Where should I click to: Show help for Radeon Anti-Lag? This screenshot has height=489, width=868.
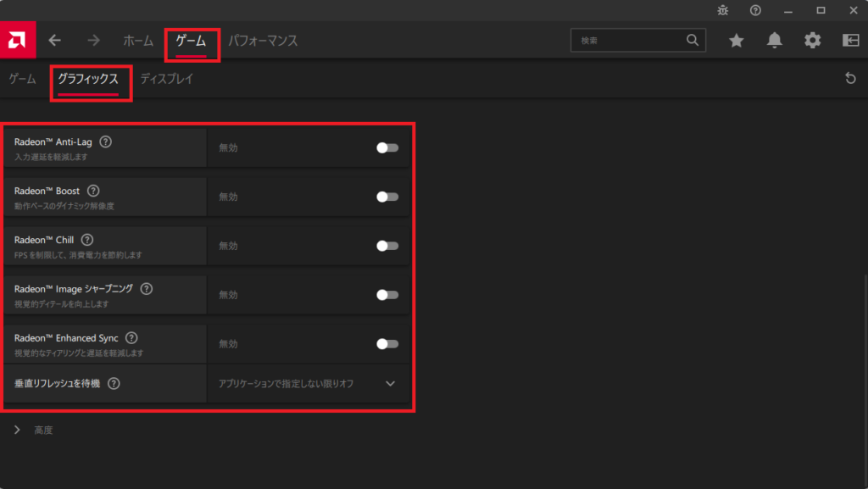click(x=106, y=142)
